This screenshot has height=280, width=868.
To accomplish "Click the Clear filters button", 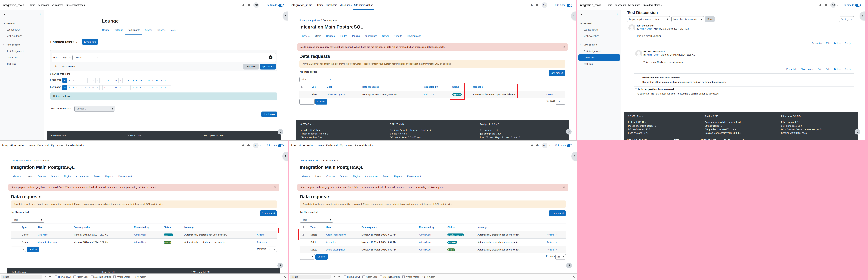I will tap(251, 67).
